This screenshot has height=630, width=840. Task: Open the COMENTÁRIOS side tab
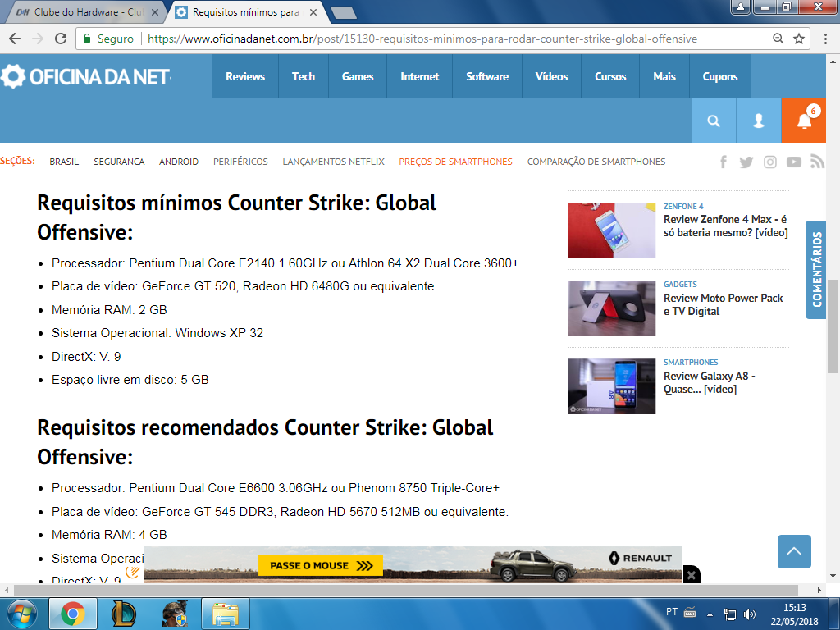[816, 269]
